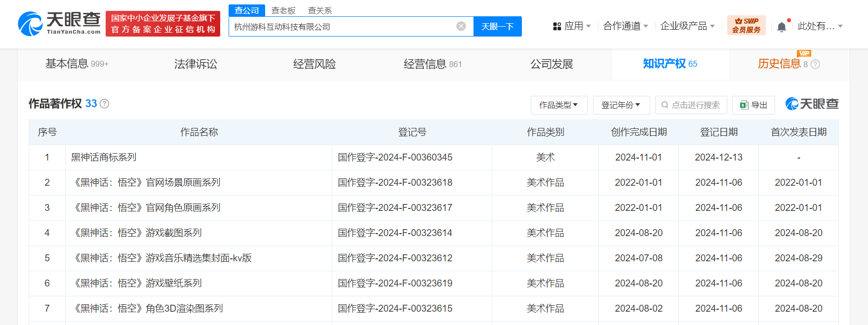This screenshot has width=868, height=325.
Task: Select 游戏壁纸系列 work name
Action: tap(137, 284)
